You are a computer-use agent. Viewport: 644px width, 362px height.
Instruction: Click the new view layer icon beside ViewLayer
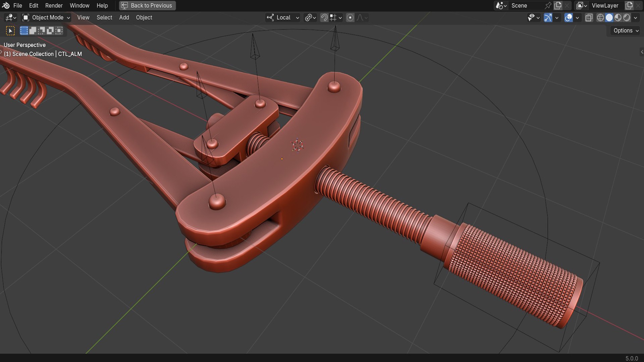click(x=629, y=5)
